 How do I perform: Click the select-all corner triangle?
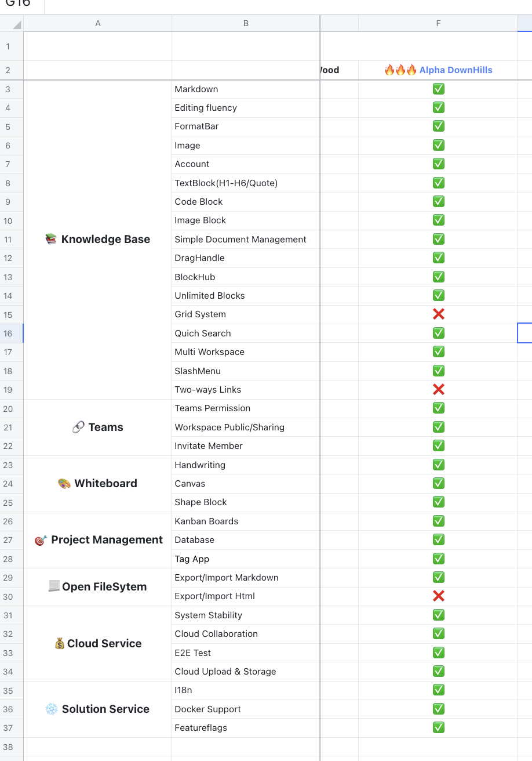click(x=16, y=24)
